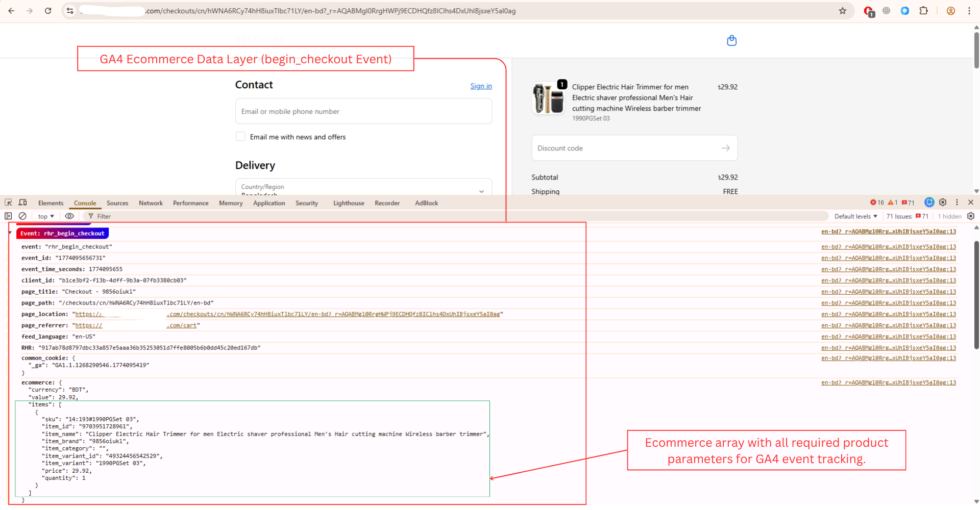Show the 1 warning counter
The width and height of the screenshot is (980, 510).
(893, 202)
